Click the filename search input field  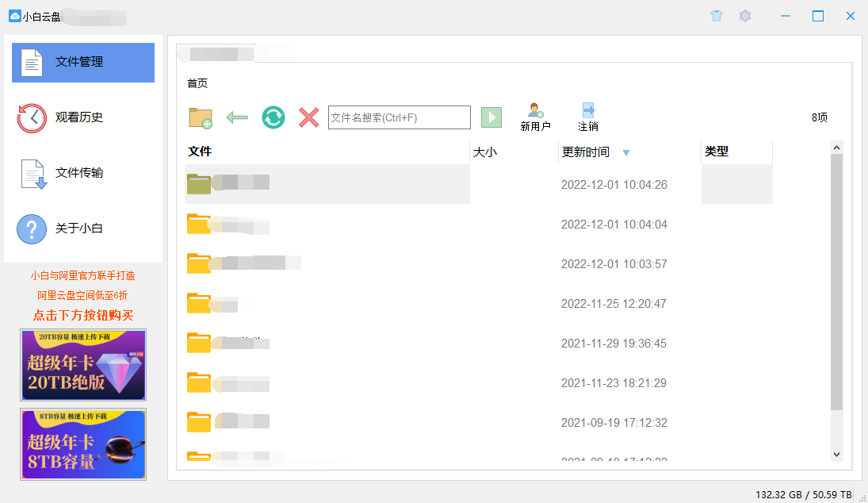click(x=399, y=117)
